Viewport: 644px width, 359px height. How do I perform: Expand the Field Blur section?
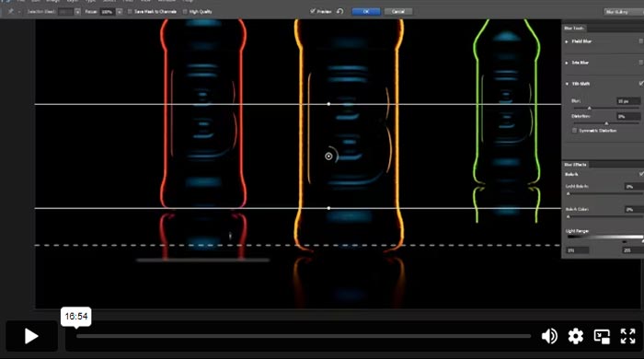(x=567, y=41)
